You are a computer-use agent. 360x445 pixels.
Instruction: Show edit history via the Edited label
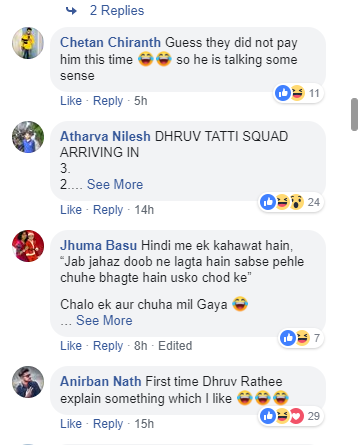pyautogui.click(x=175, y=346)
